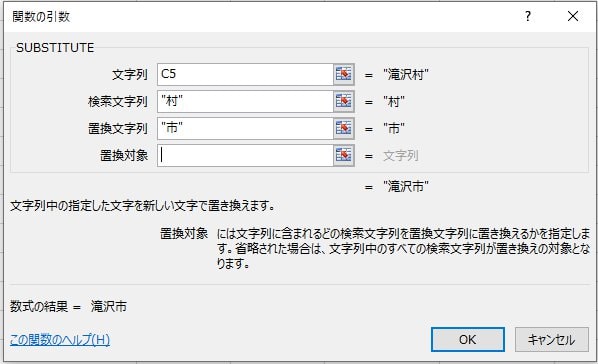Screen dimensions: 598x364
Task: Click range selector icon beside 置換文字列 field
Action: [x=344, y=128]
